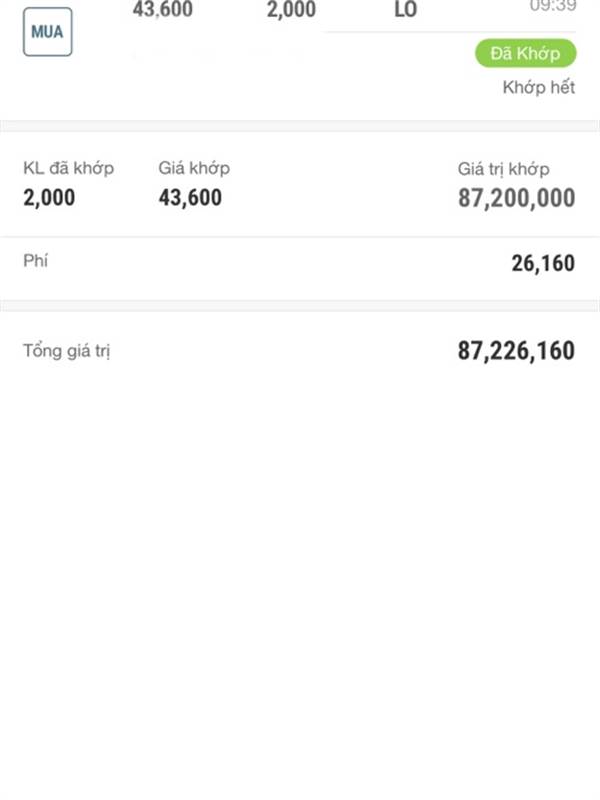Tap the total amount 87,226,160
The image size is (600, 800).
coord(516,351)
